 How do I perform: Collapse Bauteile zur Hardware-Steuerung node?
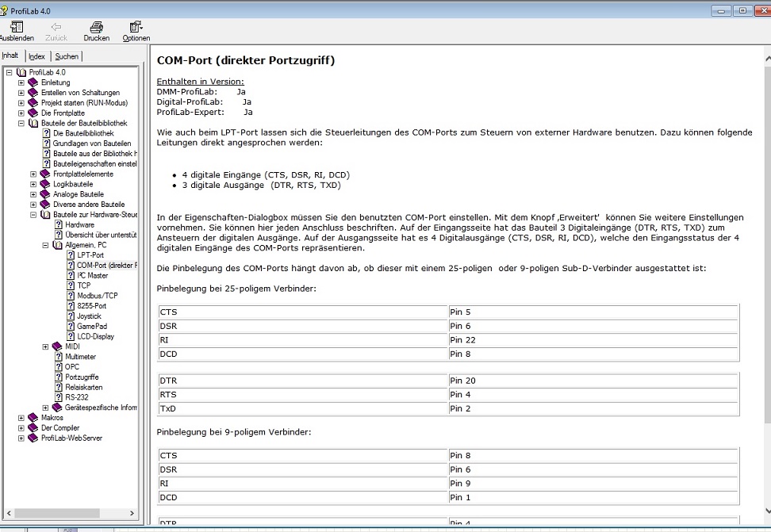click(x=33, y=214)
